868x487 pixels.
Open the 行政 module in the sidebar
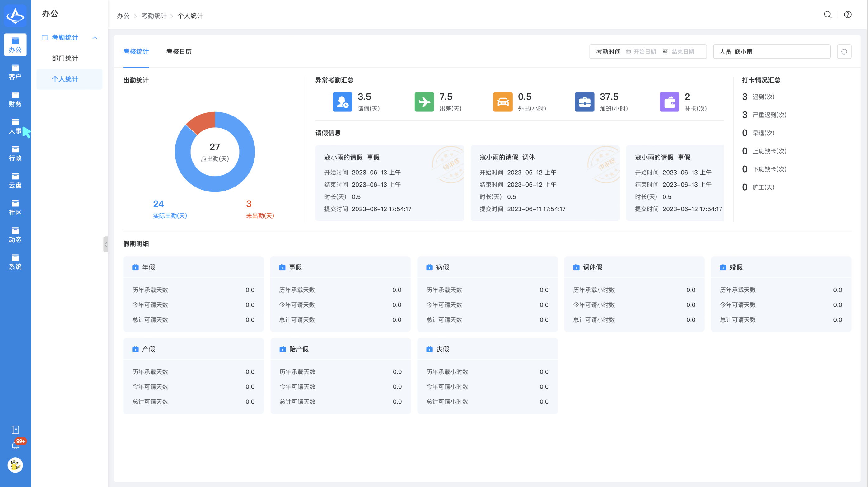click(15, 154)
